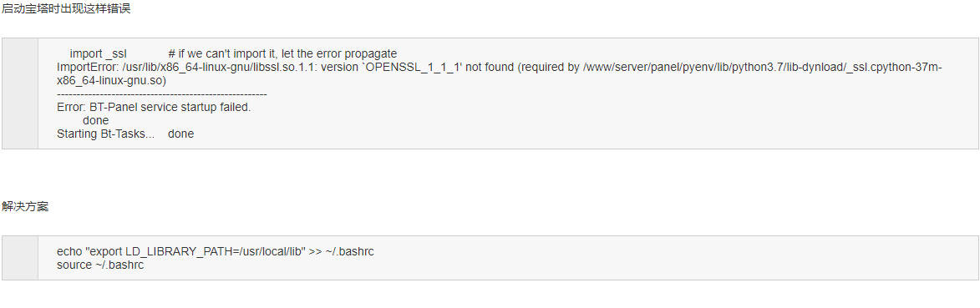Image resolution: width=980 pixels, height=308 pixels.
Task: Click '>> ~/.bashrc' at end of echo line
Action: click(341, 252)
